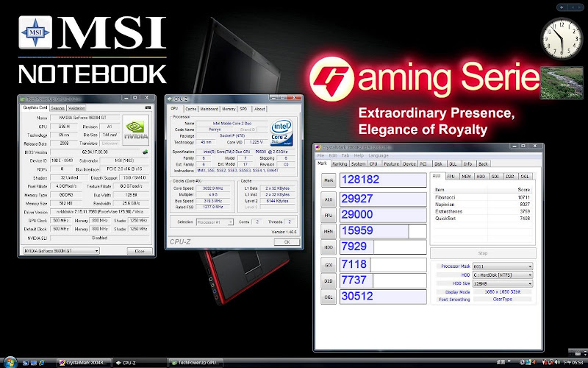This screenshot has width=588, height=368.
Task: Click the FPU benchmark button
Action: [x=329, y=215]
